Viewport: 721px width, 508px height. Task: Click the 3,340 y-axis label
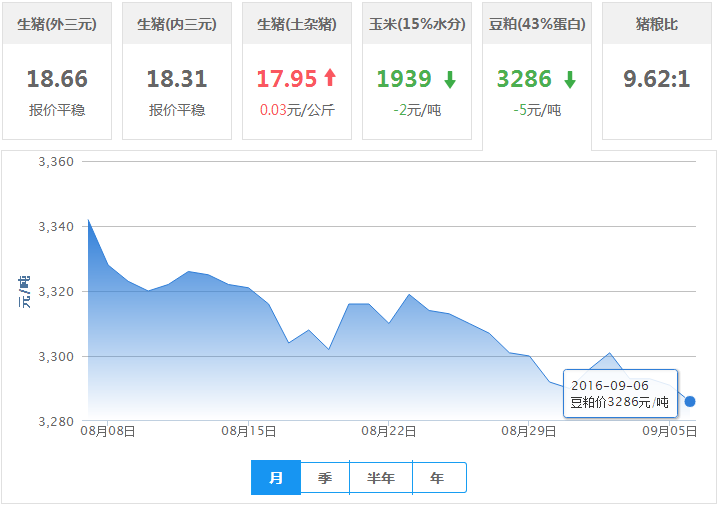(x=56, y=227)
